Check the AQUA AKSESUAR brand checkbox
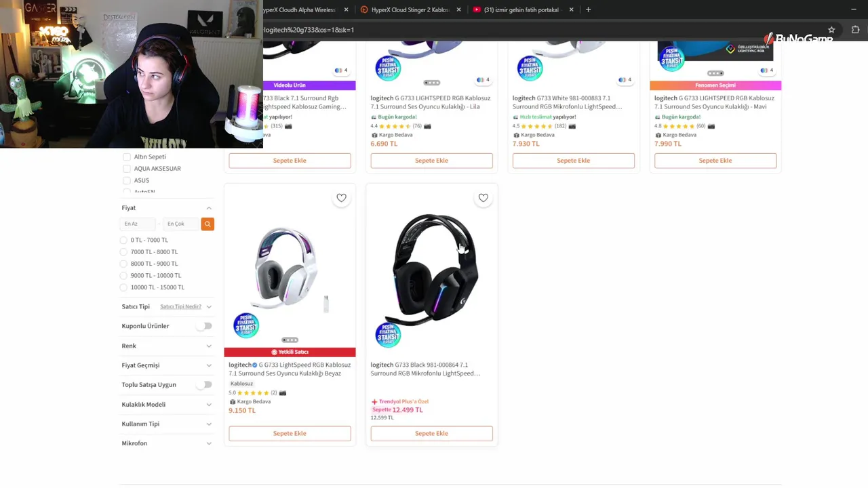 (x=126, y=168)
